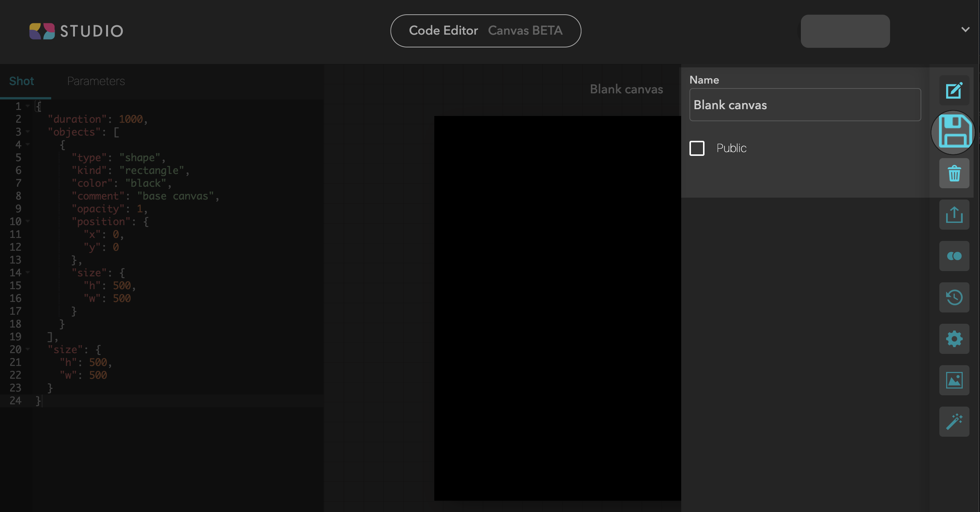
Task: Click the Name input field
Action: (x=805, y=105)
